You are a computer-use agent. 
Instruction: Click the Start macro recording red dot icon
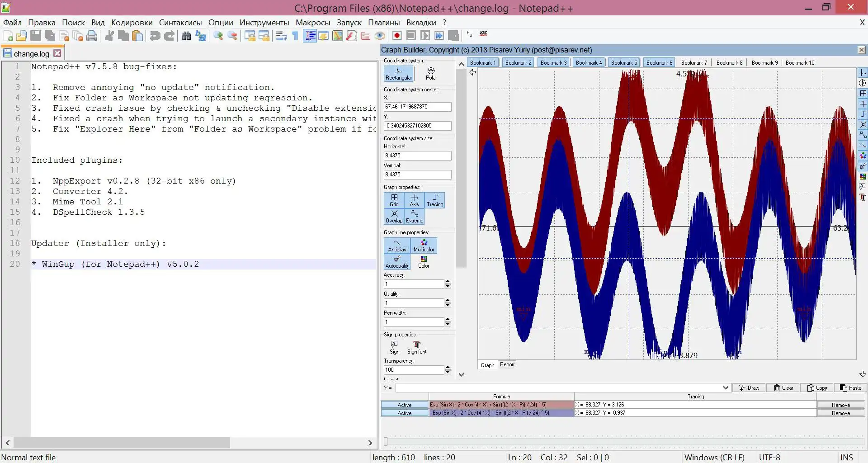(x=397, y=36)
